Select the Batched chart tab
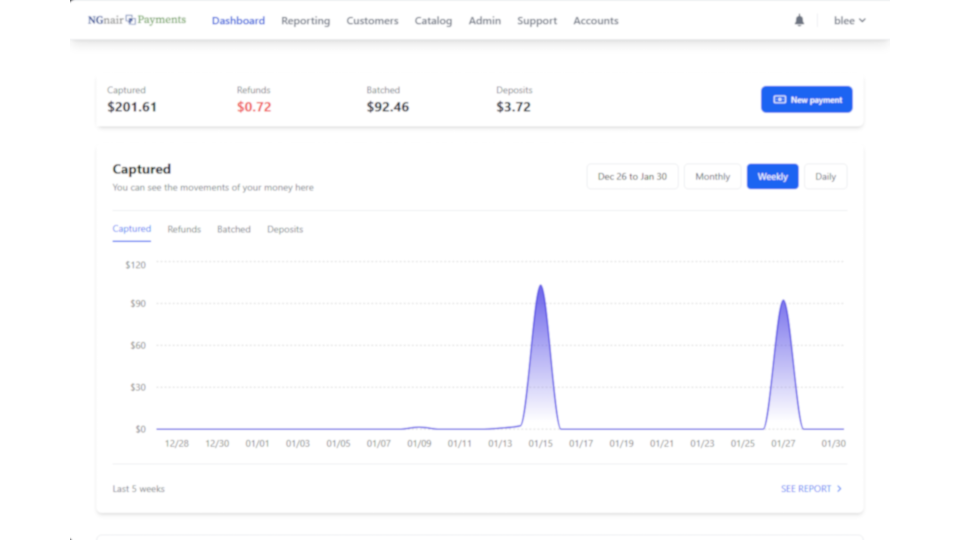Viewport: 960px width, 540px height. [233, 229]
